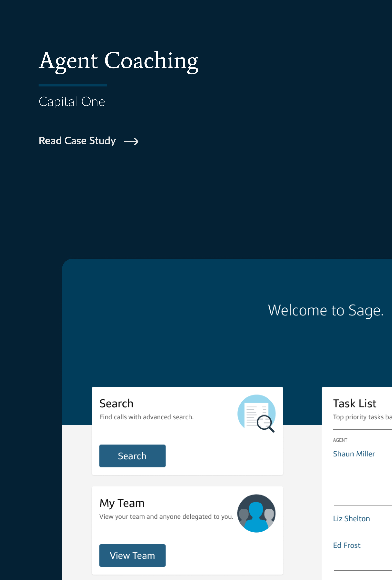Click 'Find calls with advanced search.' text

146,417
